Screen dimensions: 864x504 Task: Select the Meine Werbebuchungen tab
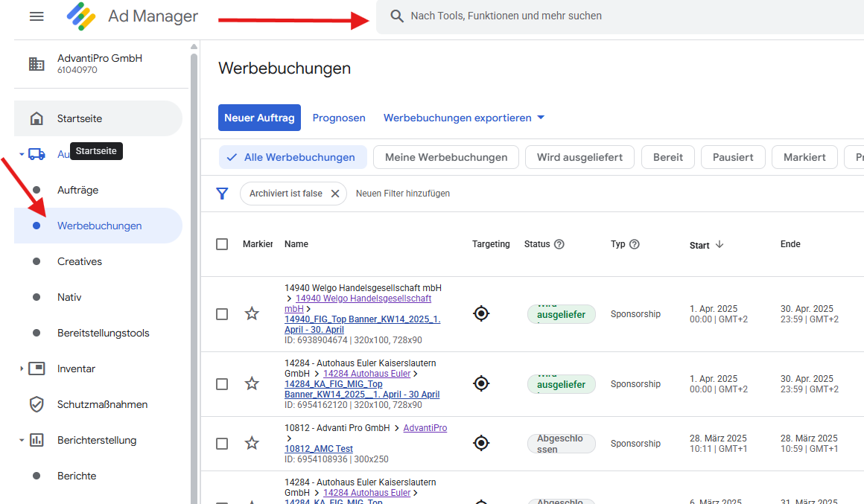[445, 157]
